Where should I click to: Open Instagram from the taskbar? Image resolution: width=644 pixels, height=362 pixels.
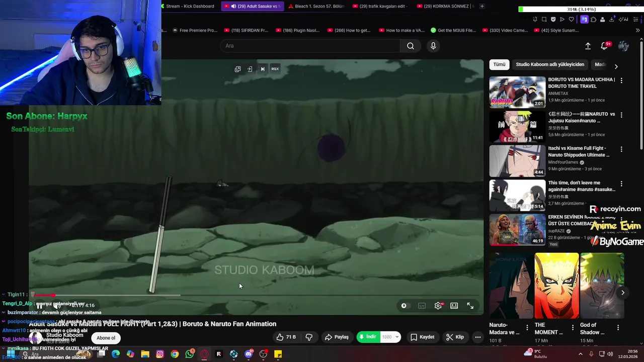160,354
